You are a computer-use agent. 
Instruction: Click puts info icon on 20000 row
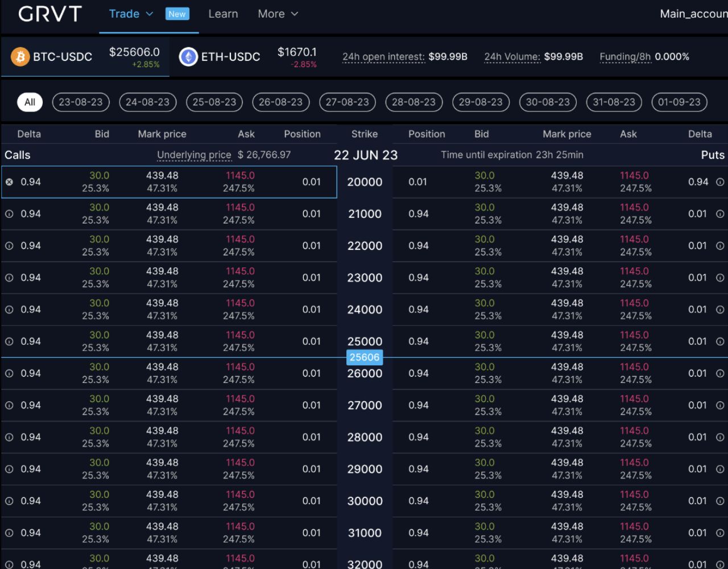720,182
